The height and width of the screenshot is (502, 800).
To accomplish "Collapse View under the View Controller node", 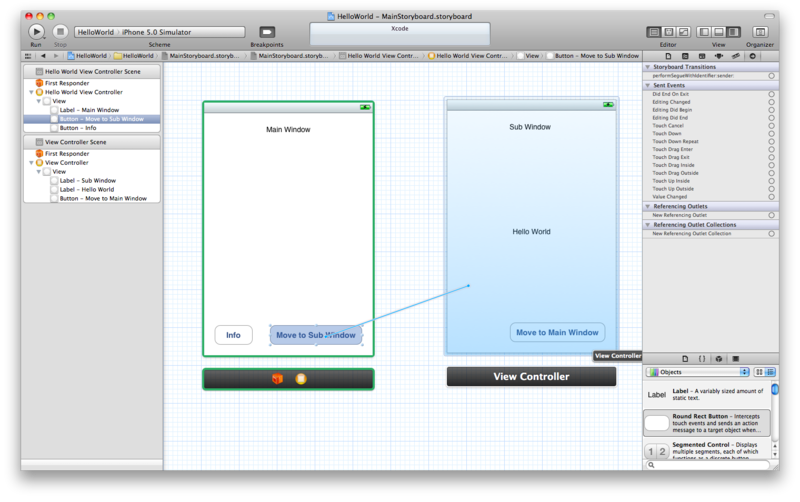I will pyautogui.click(x=38, y=172).
